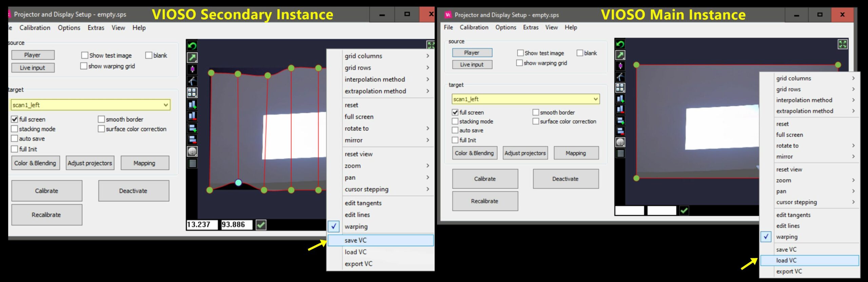Select the purple vertical handle tool in Secondary Instance

(x=192, y=69)
